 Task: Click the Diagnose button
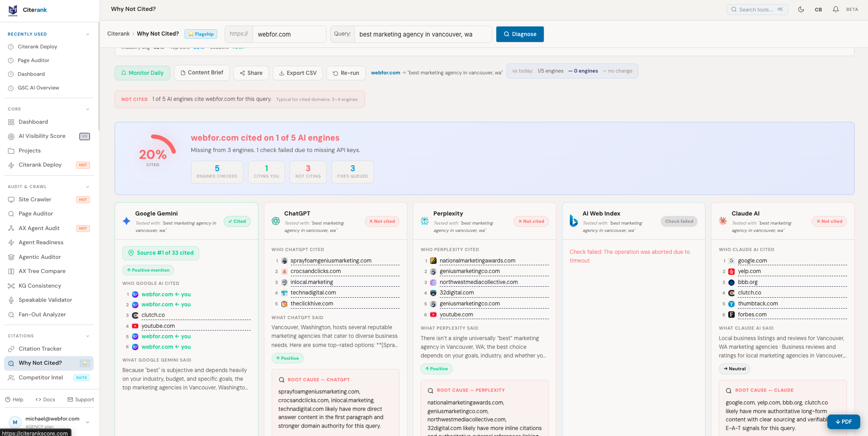[x=520, y=34]
